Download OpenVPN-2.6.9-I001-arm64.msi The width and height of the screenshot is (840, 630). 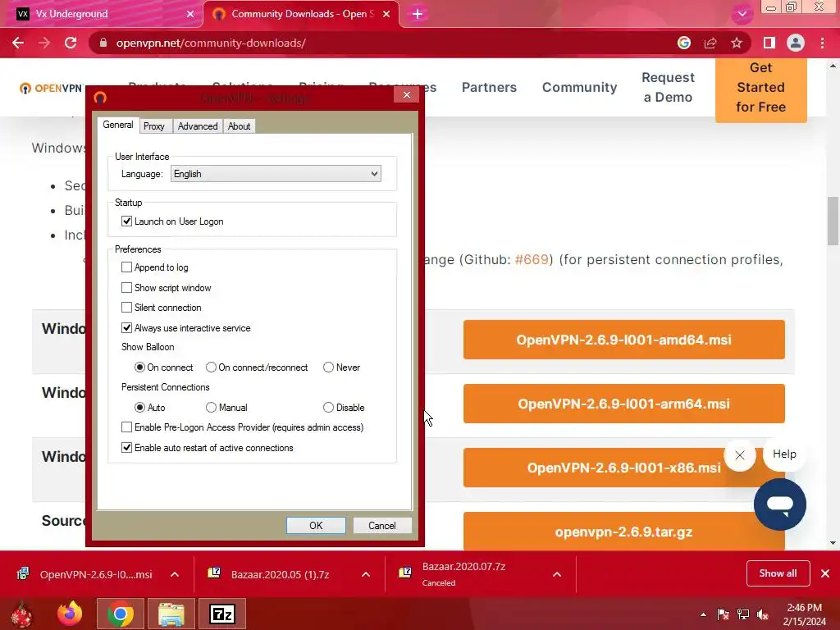(x=623, y=404)
